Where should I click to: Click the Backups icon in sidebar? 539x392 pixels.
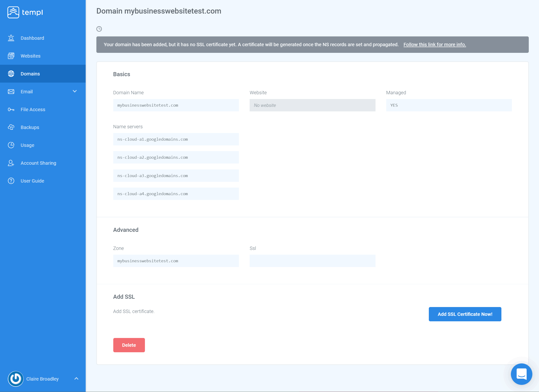click(x=11, y=127)
